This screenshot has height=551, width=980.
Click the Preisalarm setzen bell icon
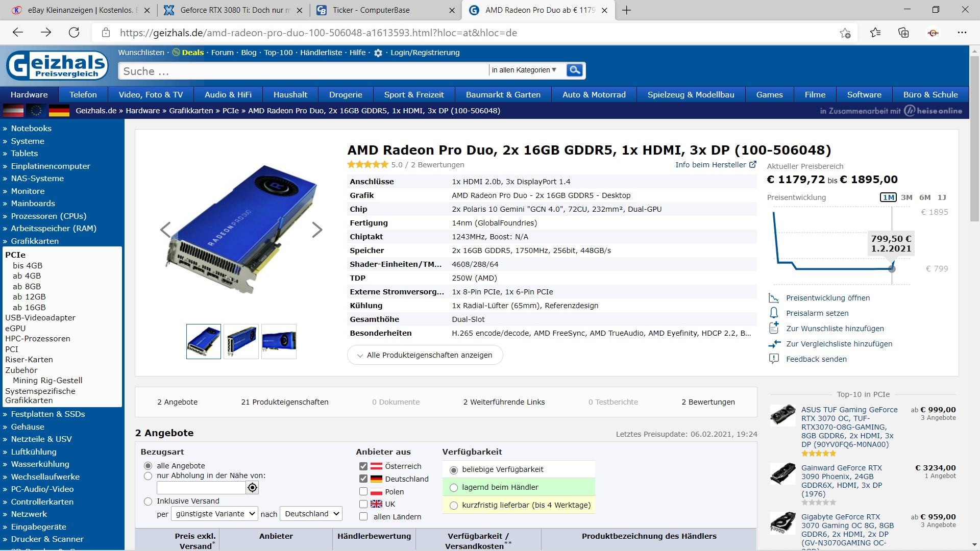coord(774,313)
